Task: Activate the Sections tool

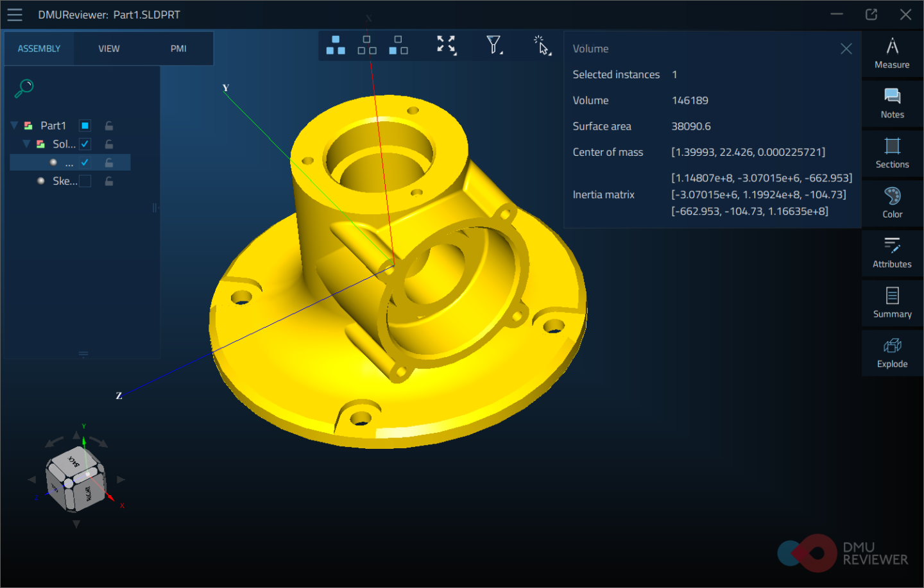Action: [892, 153]
